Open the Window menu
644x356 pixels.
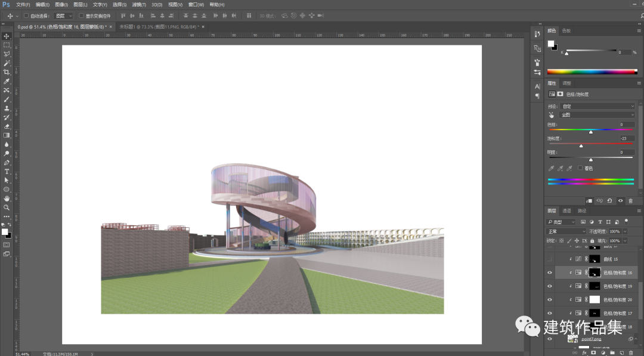pyautogui.click(x=196, y=5)
